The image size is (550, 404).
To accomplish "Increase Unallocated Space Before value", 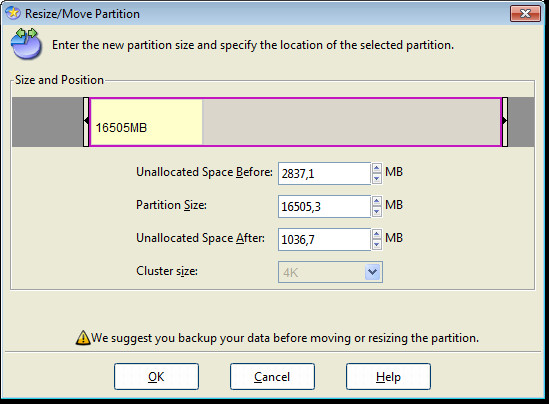I will (377, 168).
